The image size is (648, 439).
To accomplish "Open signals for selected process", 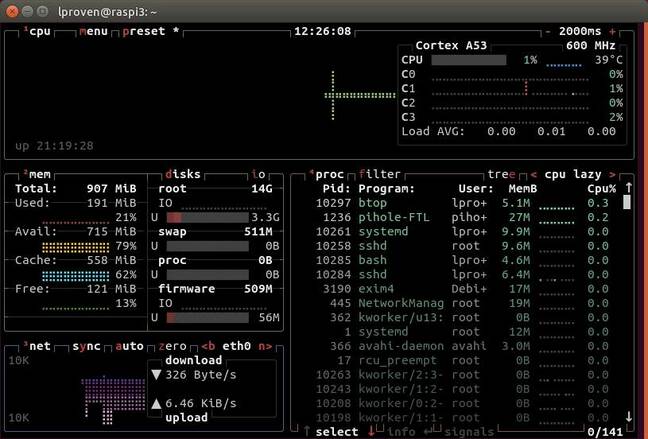I will (469, 432).
